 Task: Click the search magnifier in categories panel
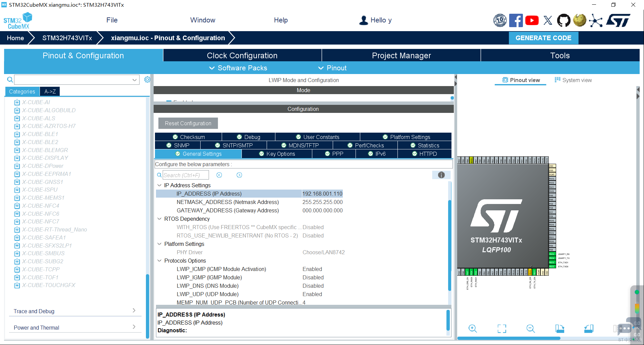click(x=10, y=80)
